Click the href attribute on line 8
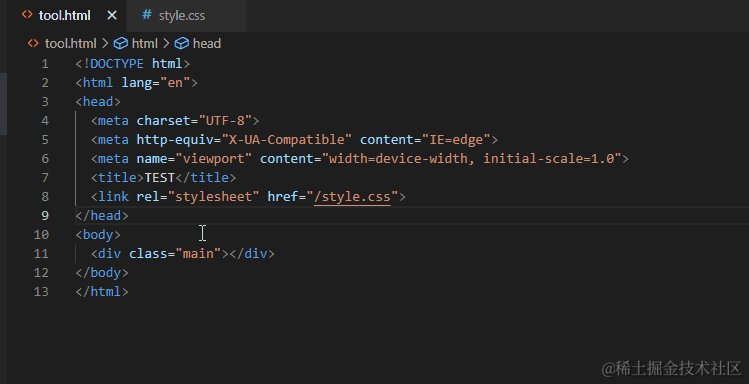Viewport: 749px width, 384px height. (283, 197)
